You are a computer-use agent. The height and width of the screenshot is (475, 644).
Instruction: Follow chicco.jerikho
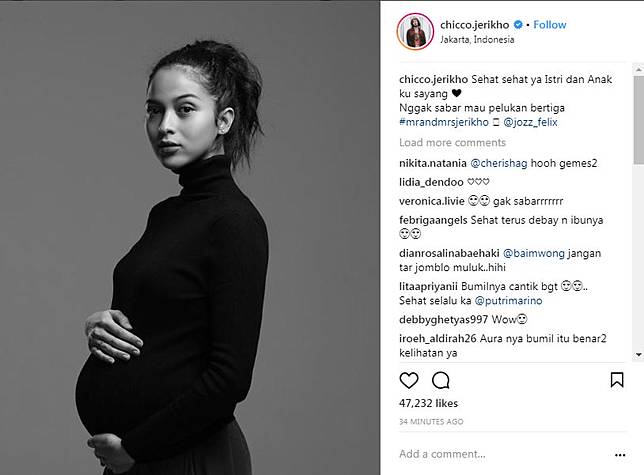550,25
